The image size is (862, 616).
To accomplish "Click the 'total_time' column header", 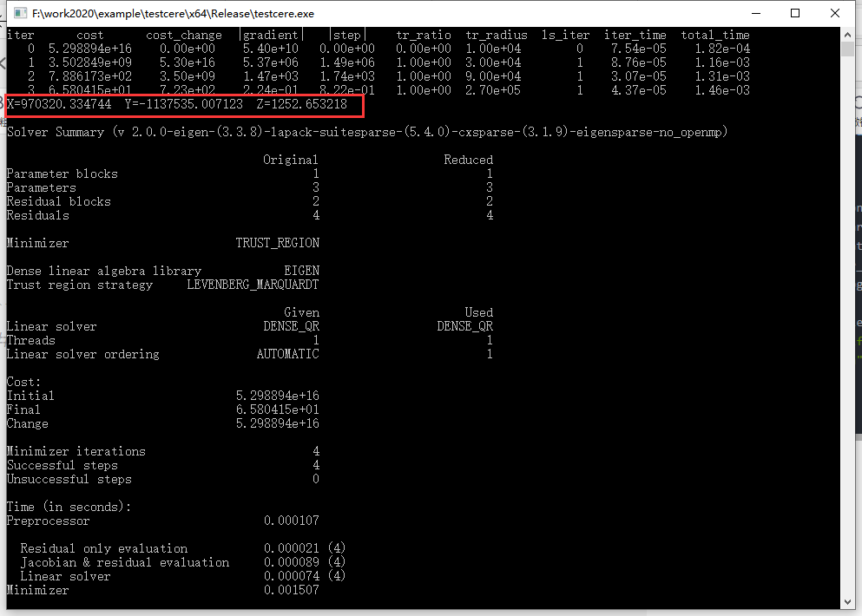I will click(x=715, y=36).
